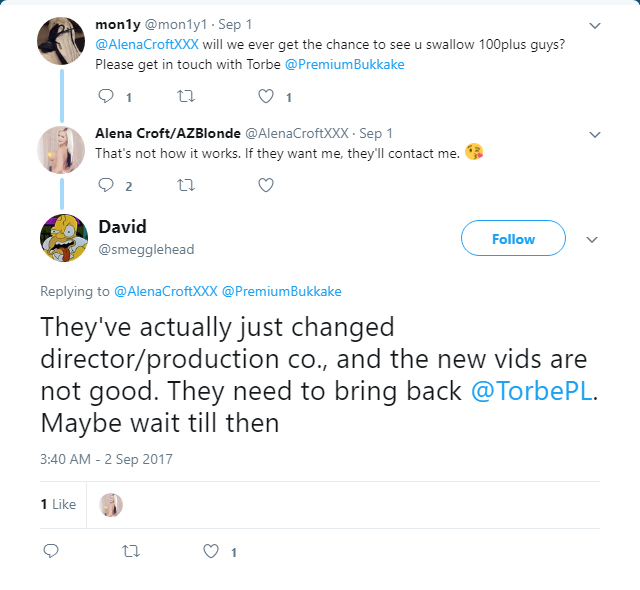Viewport: 640px width, 590px height.
Task: View who liked via '1 Like'
Action: 58,505
